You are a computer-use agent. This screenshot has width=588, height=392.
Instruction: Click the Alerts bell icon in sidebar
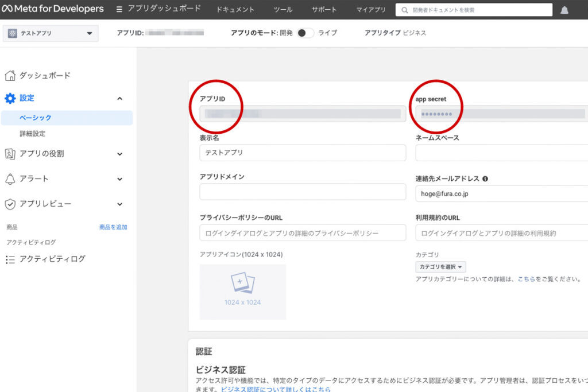pos(10,179)
